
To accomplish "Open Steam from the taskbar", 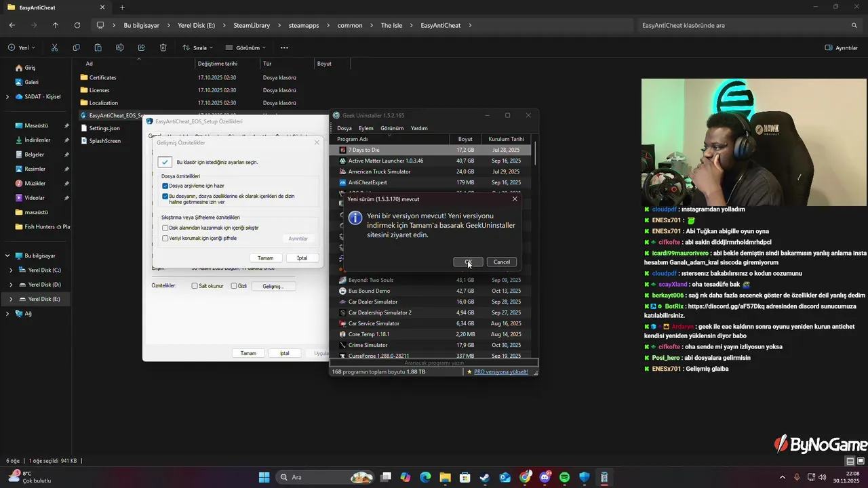I will pos(485,477).
